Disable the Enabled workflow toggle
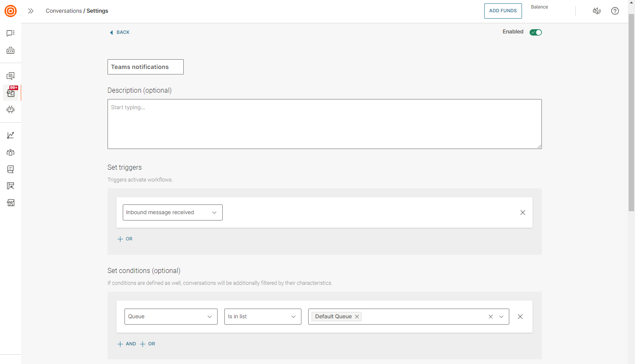The height and width of the screenshot is (364, 635). click(x=536, y=32)
